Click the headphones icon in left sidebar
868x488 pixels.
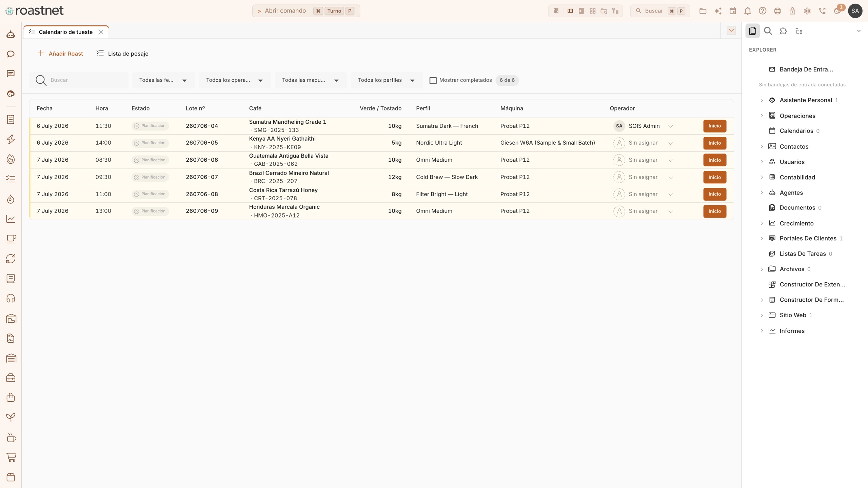pos(11,299)
